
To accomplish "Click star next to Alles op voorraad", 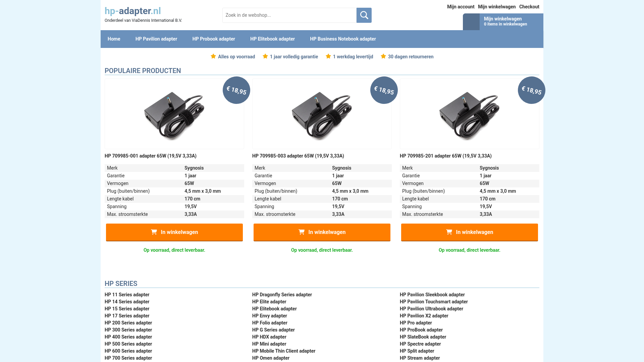I will [213, 56].
